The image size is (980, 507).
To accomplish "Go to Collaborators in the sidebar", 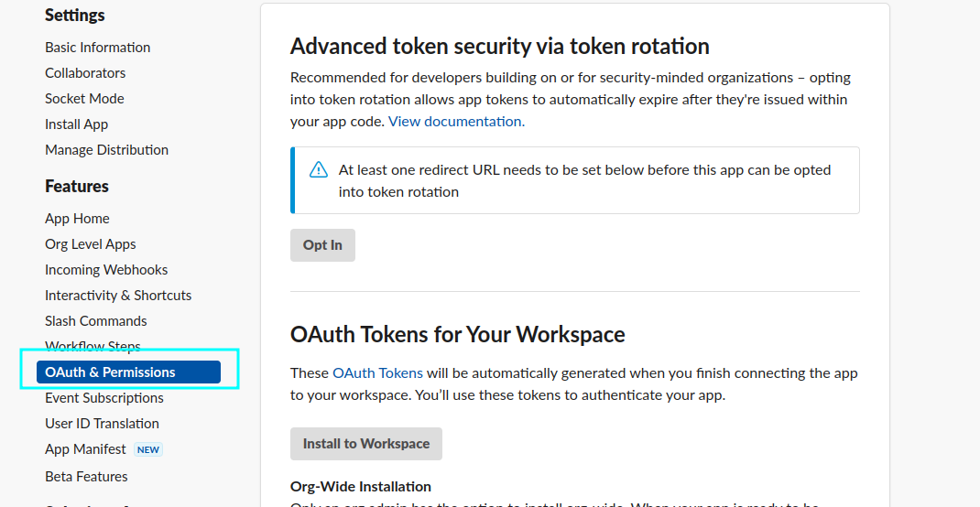I will (85, 73).
